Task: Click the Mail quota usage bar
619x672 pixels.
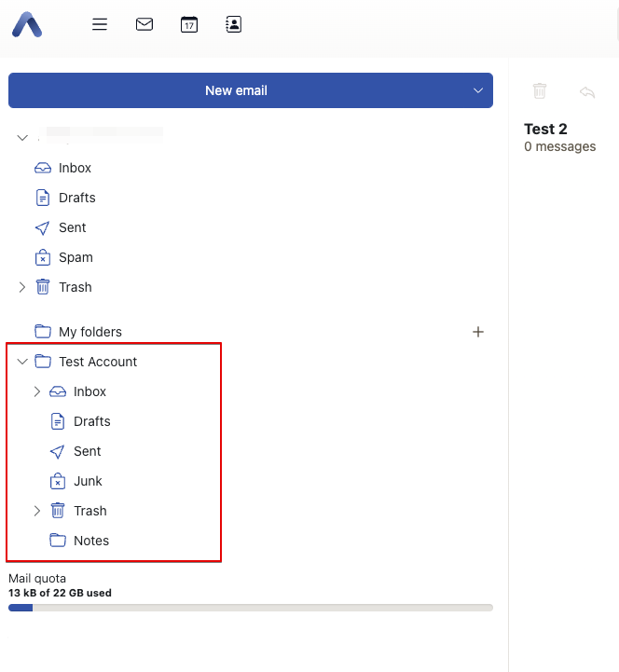Action: click(250, 608)
